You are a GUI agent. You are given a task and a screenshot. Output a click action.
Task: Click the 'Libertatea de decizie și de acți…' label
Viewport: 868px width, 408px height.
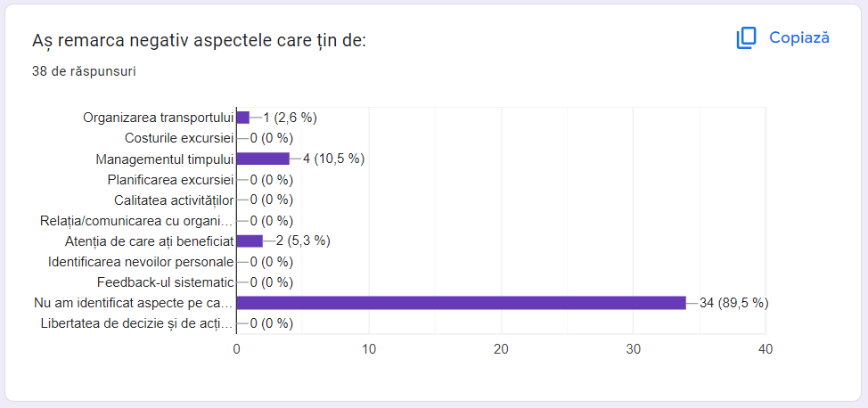click(x=137, y=323)
